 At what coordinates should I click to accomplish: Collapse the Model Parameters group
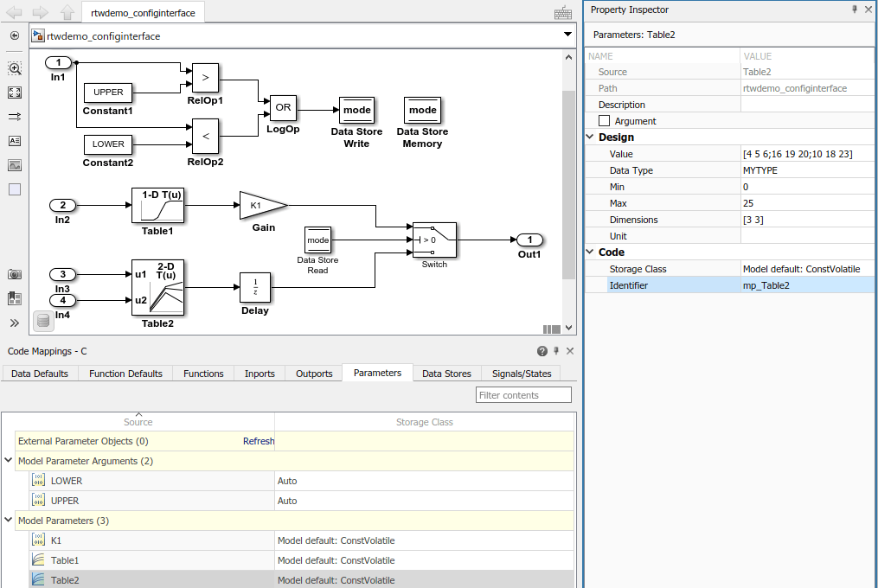(x=9, y=520)
